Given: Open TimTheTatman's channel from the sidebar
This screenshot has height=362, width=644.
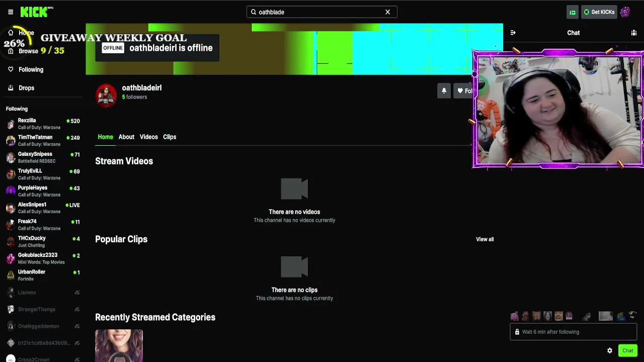Looking at the screenshot, I should [43, 141].
